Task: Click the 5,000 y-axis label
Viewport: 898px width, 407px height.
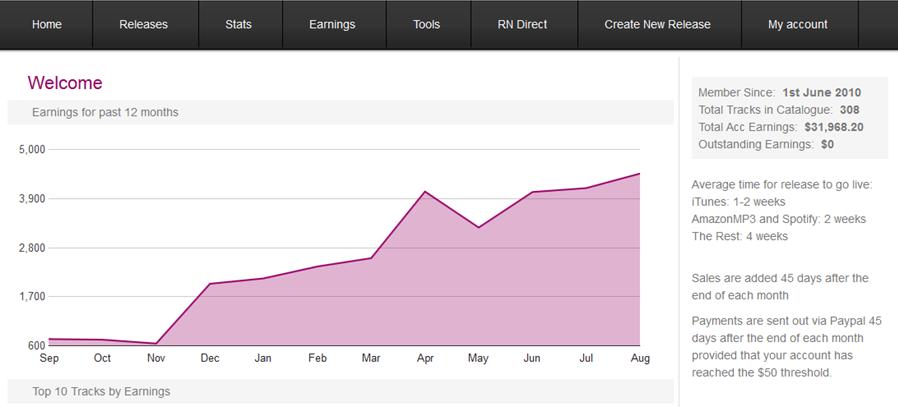Action: tap(33, 150)
